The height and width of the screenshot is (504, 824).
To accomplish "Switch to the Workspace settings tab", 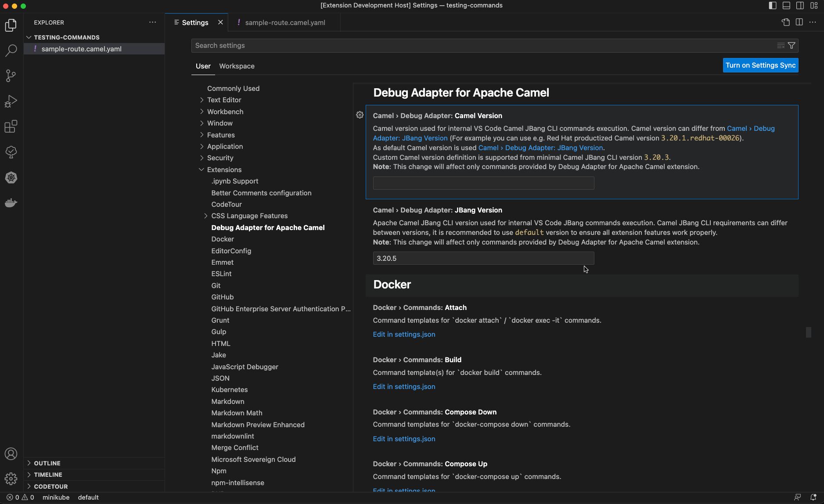I will [x=237, y=66].
